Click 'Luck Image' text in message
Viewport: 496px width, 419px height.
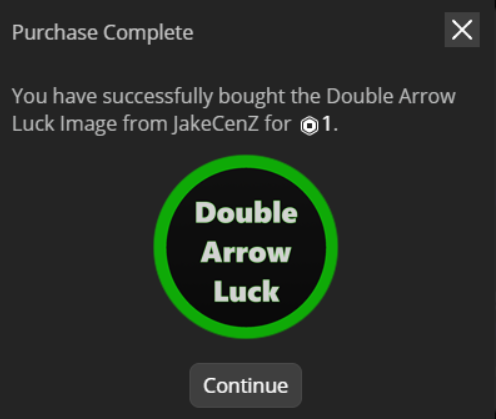pyautogui.click(x=66, y=124)
